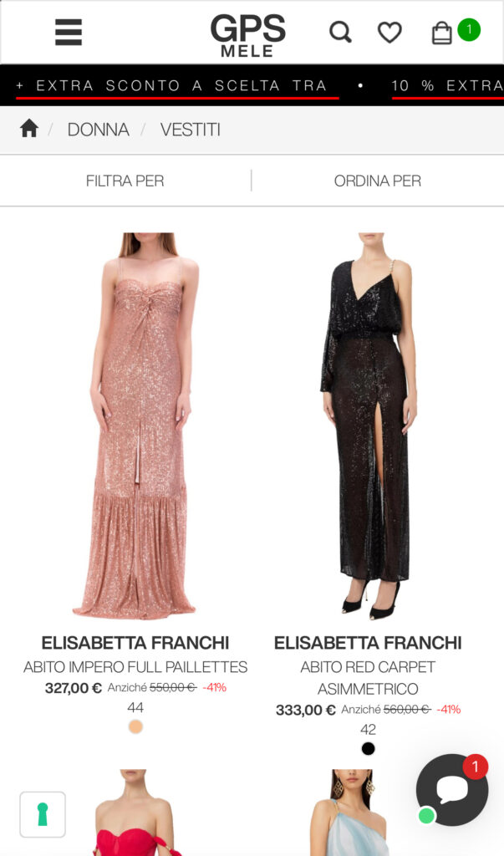Image resolution: width=504 pixels, height=856 pixels.
Task: Open Abito Impero Full Paillettes title
Action: click(135, 666)
